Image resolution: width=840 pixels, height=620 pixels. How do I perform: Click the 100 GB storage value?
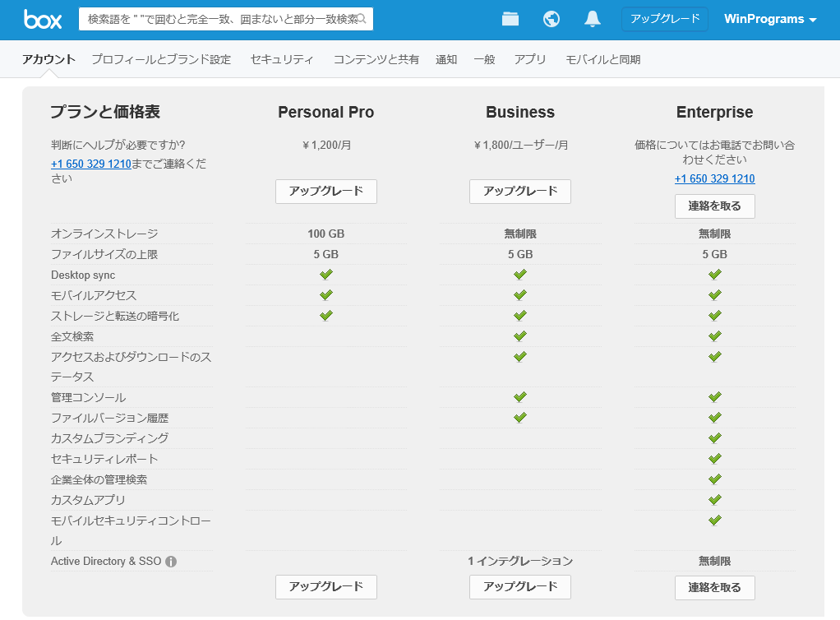[x=326, y=234]
